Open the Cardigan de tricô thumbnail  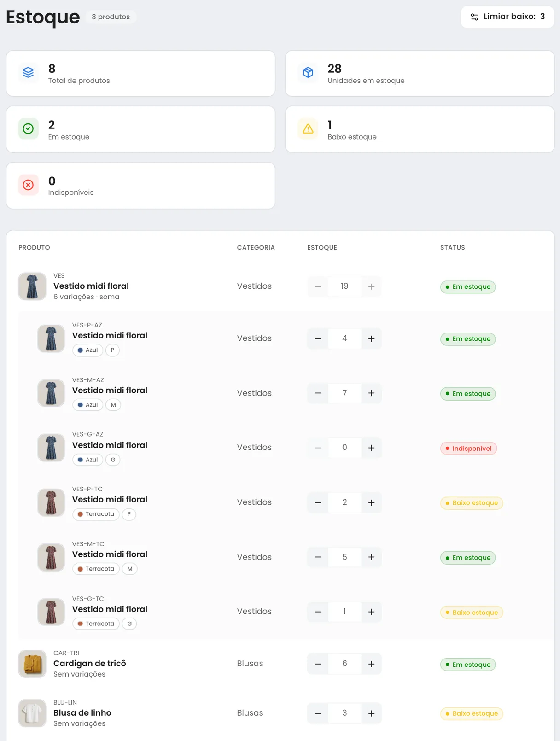(x=32, y=664)
